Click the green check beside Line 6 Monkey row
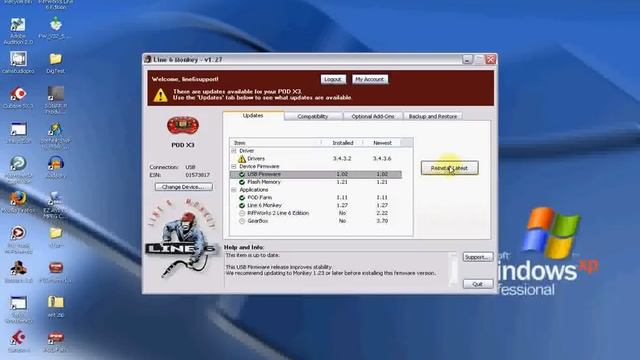The height and width of the screenshot is (360, 640). [242, 205]
